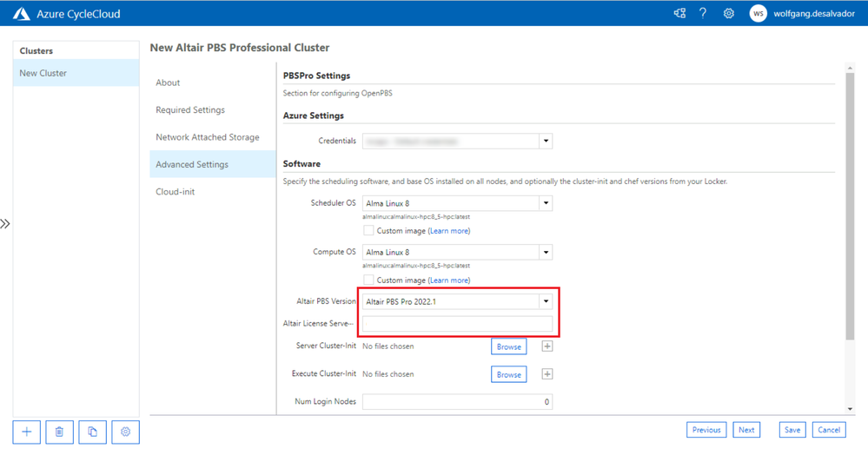Open the settings gear in top bar
Viewport: 868px width, 455px height.
click(728, 13)
